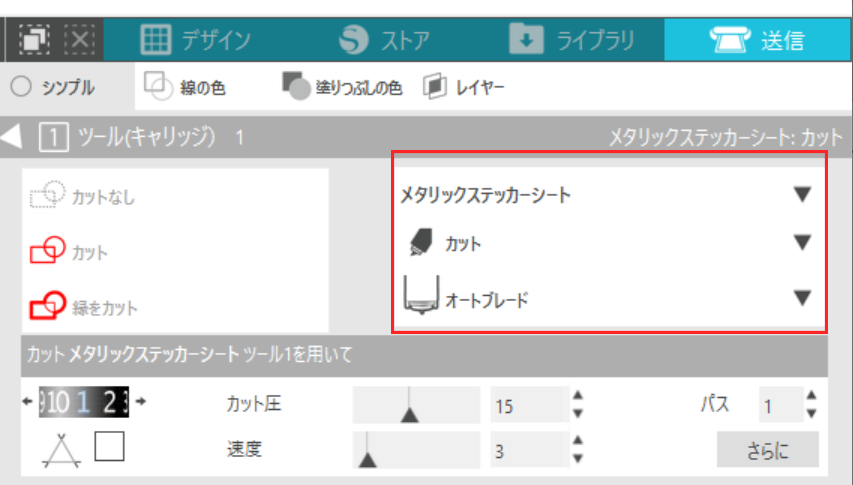This screenshot has height=485, width=853.
Task: Increase blade depth with right arrow
Action: [141, 401]
